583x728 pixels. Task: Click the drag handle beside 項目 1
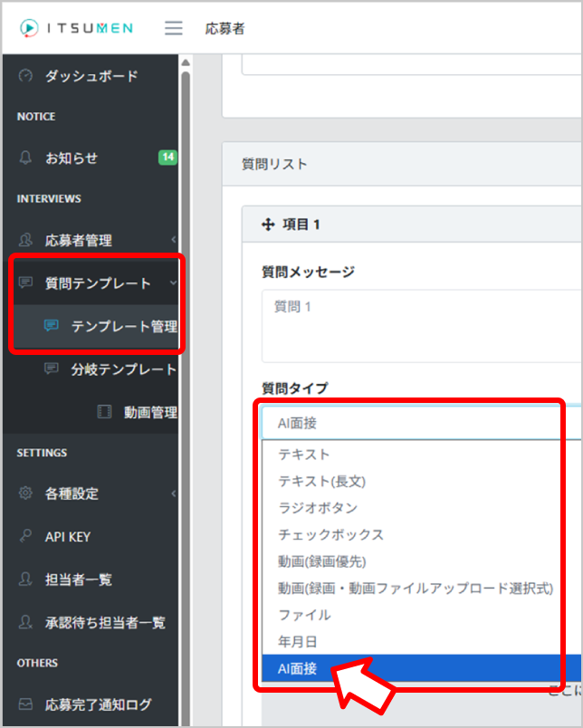pos(267,225)
